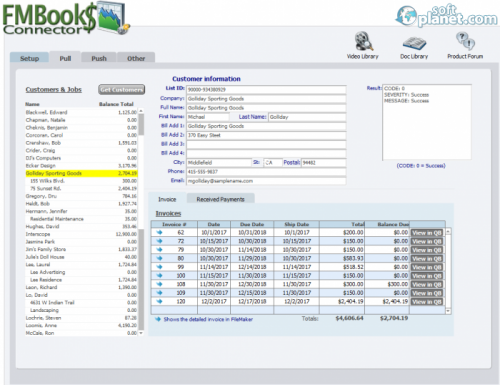View invoice 80 in QB
Viewport: 500px width, 385px height.
coord(427,259)
